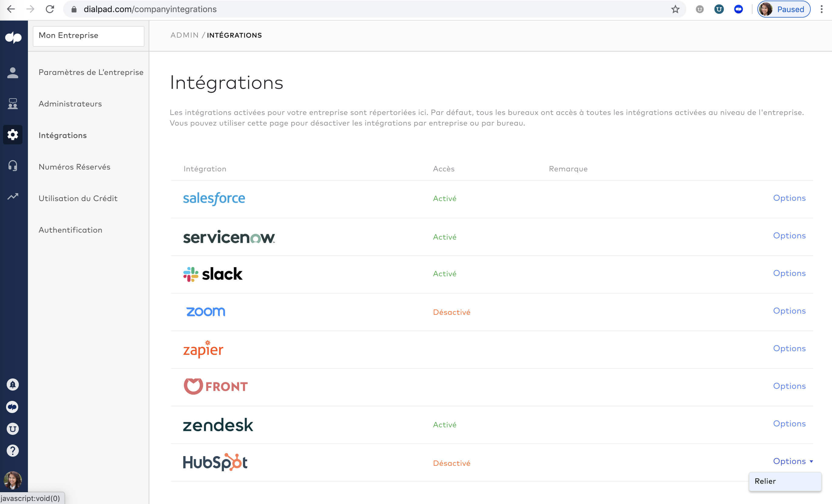Open the Administrateurs menu item
Image resolution: width=832 pixels, height=504 pixels.
70,104
